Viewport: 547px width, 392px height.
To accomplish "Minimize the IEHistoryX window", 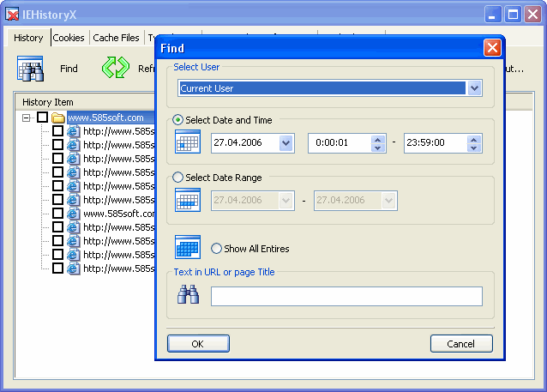I will 492,15.
